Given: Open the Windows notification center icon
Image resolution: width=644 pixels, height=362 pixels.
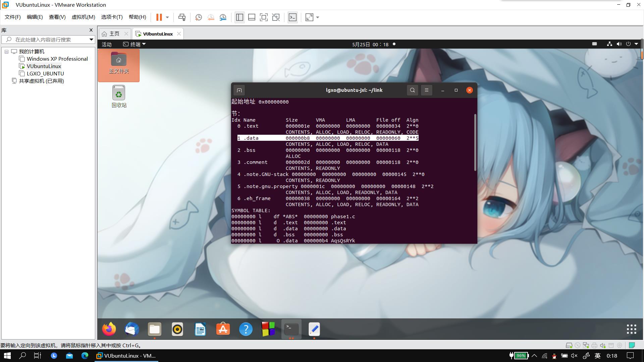Looking at the screenshot, I should pyautogui.click(x=631, y=356).
